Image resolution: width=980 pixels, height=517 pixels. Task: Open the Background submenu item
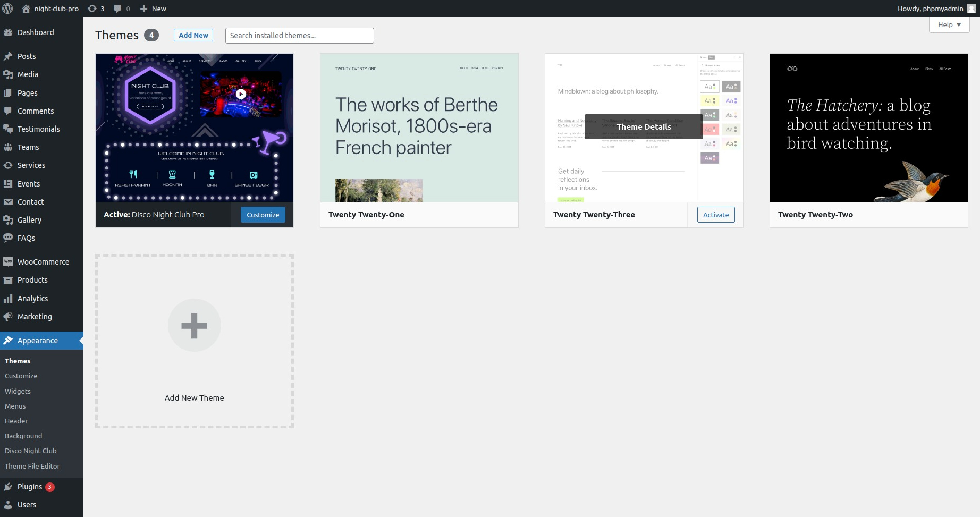23,436
